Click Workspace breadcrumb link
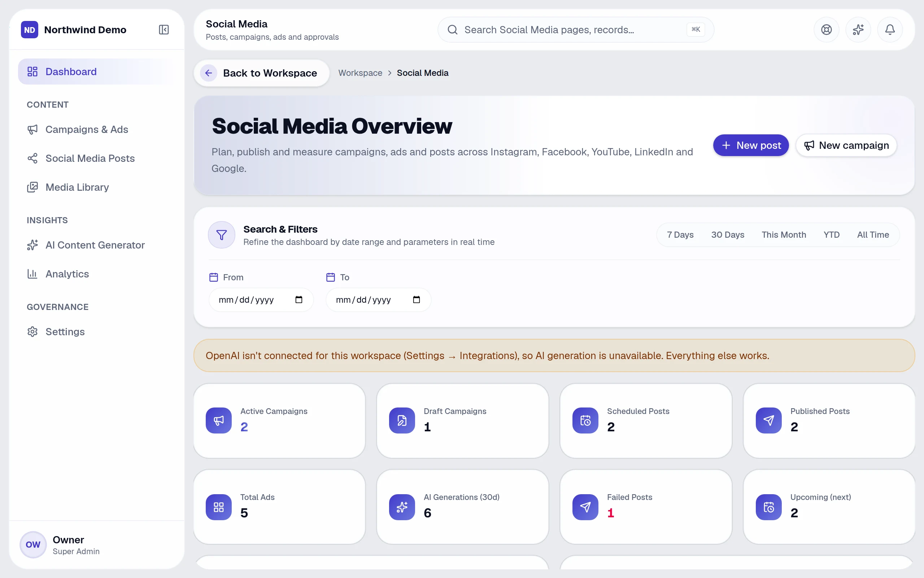The height and width of the screenshot is (578, 924). click(360, 73)
